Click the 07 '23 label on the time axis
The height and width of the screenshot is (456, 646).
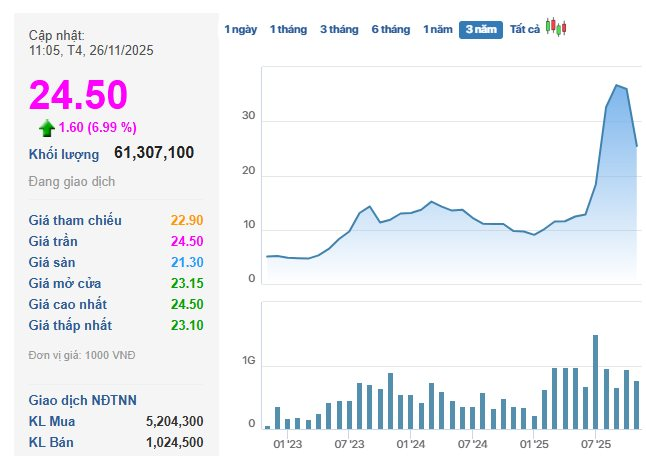[x=349, y=442]
